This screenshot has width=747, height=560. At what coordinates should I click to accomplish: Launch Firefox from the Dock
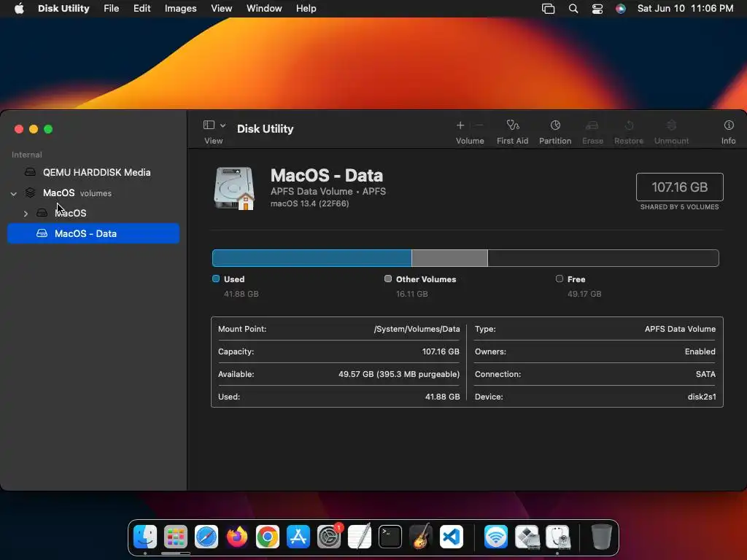coord(237,537)
